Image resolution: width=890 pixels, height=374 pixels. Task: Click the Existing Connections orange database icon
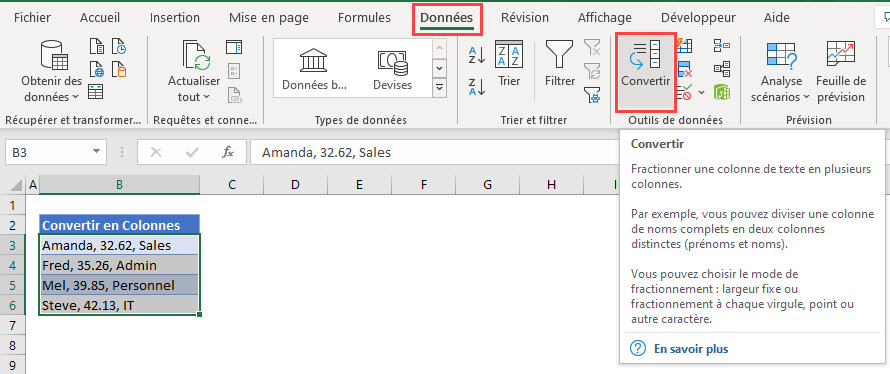pyautogui.click(x=119, y=69)
